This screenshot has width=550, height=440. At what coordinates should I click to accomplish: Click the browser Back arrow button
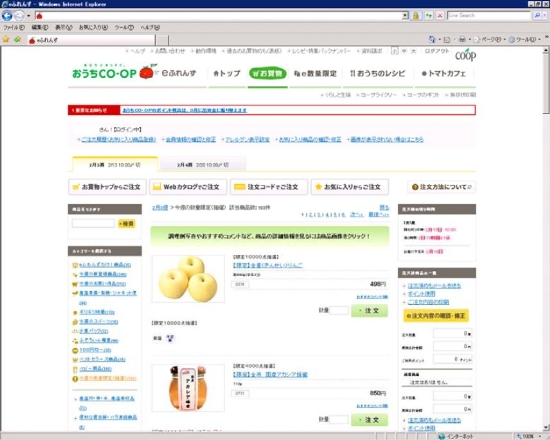coord(7,15)
